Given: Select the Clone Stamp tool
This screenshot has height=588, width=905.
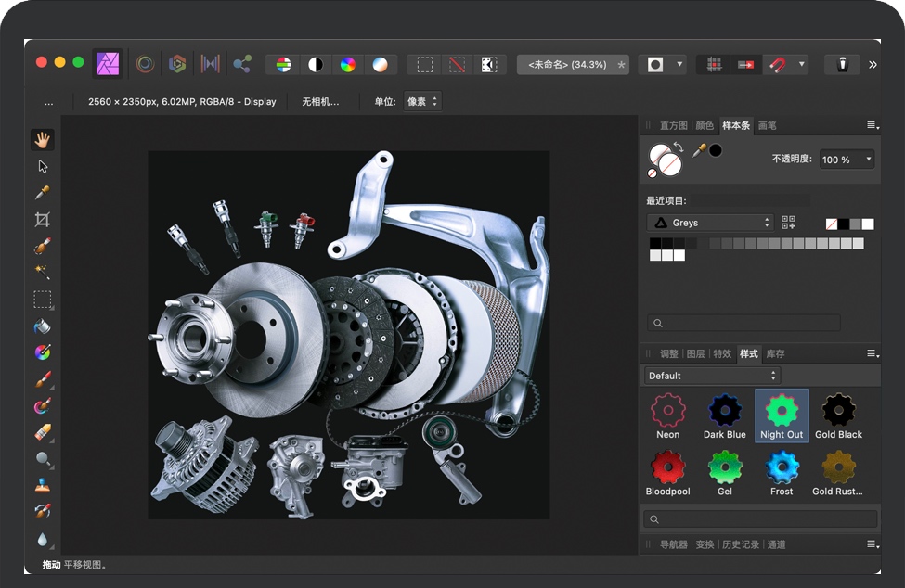Looking at the screenshot, I should [42, 485].
